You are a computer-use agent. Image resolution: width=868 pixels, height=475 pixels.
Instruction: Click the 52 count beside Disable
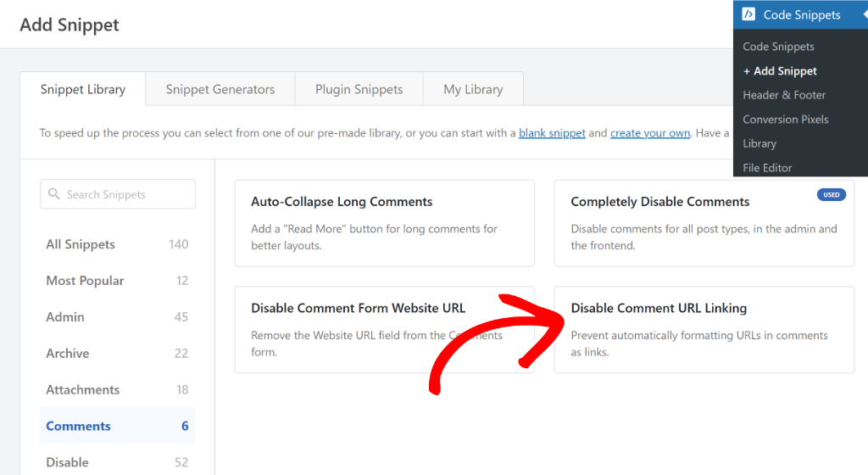coord(181,462)
